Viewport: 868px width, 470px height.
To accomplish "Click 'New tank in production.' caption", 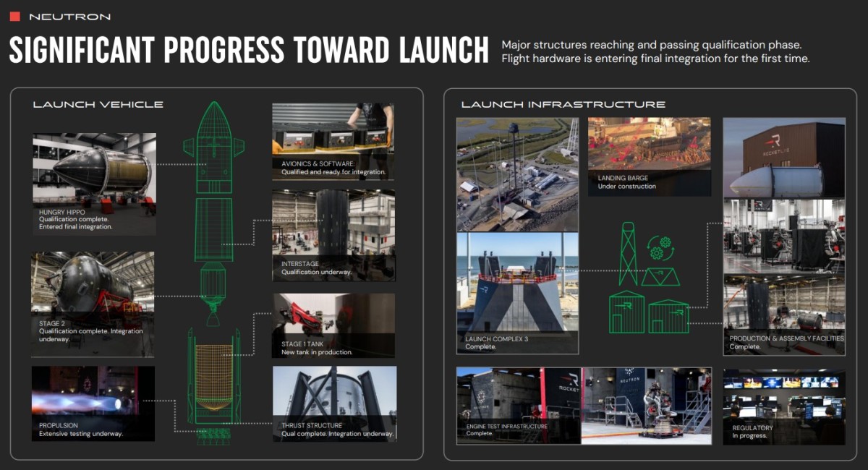I will pyautogui.click(x=317, y=352).
